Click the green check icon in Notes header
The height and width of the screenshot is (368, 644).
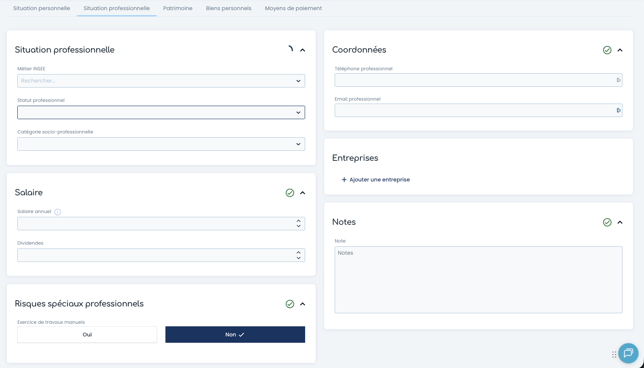coord(607,222)
